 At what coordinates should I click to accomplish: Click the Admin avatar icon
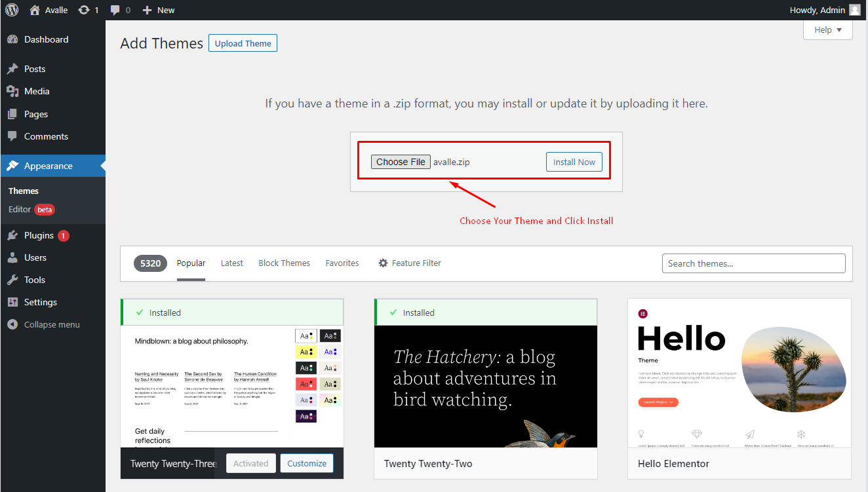[x=854, y=10]
